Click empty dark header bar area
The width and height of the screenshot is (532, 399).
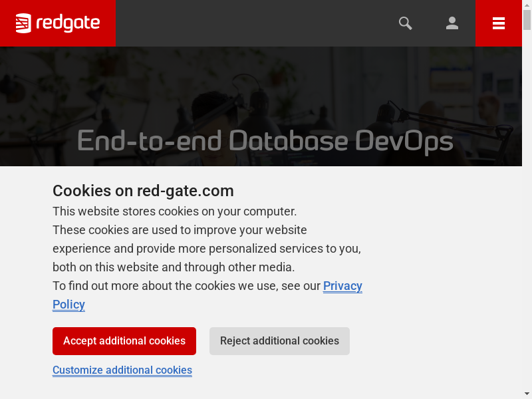253,23
